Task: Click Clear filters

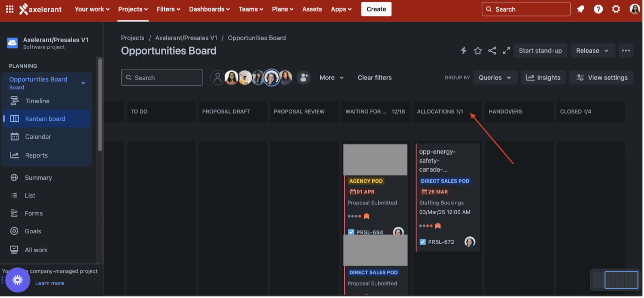Action: click(375, 77)
